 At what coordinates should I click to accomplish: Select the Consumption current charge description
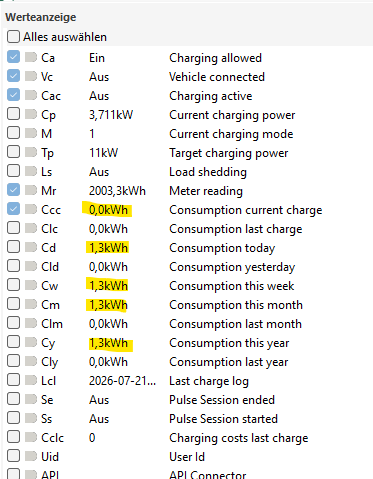(x=246, y=210)
